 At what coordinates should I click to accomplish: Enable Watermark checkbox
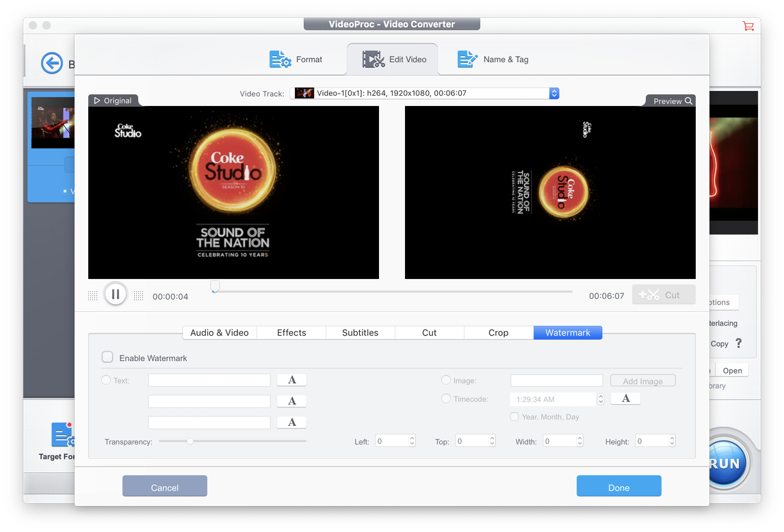[x=107, y=357]
